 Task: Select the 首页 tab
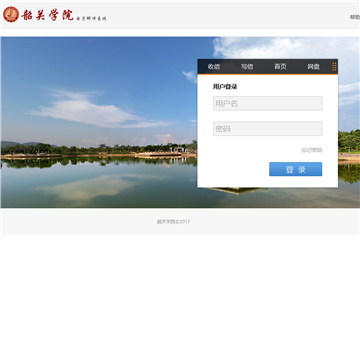280,67
